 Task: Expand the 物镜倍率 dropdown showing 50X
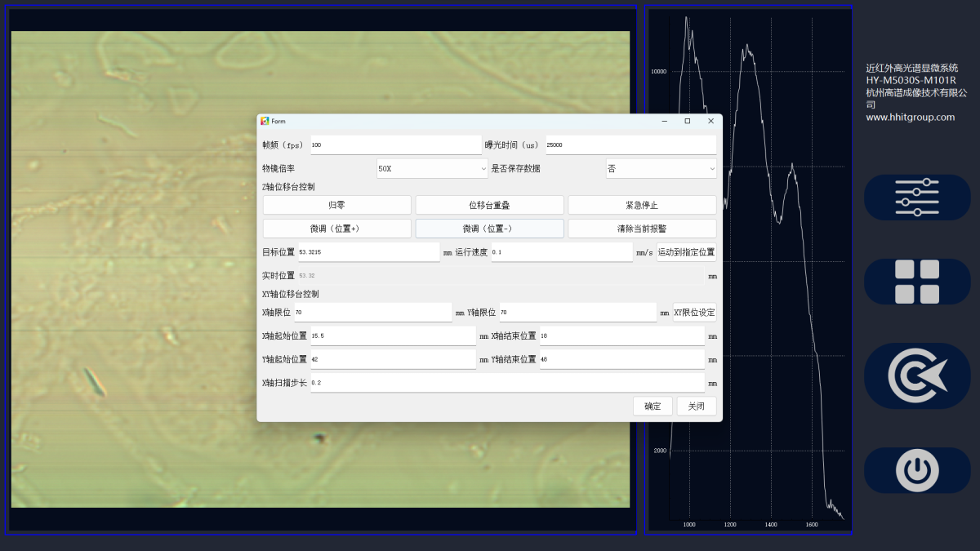432,167
